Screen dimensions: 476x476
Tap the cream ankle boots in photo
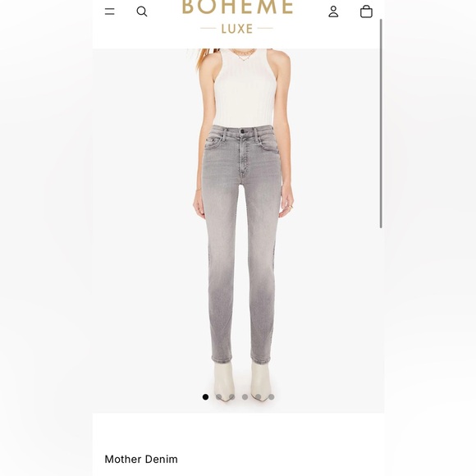point(242,381)
